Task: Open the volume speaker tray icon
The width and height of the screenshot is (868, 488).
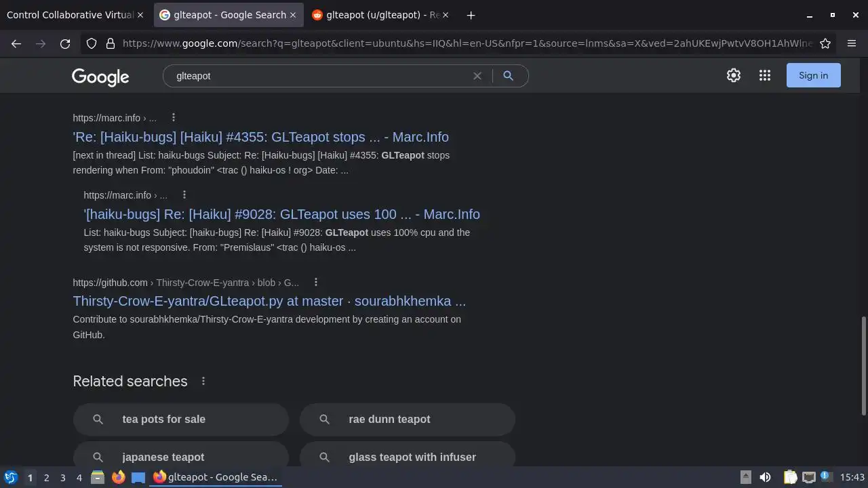Action: pos(765,477)
